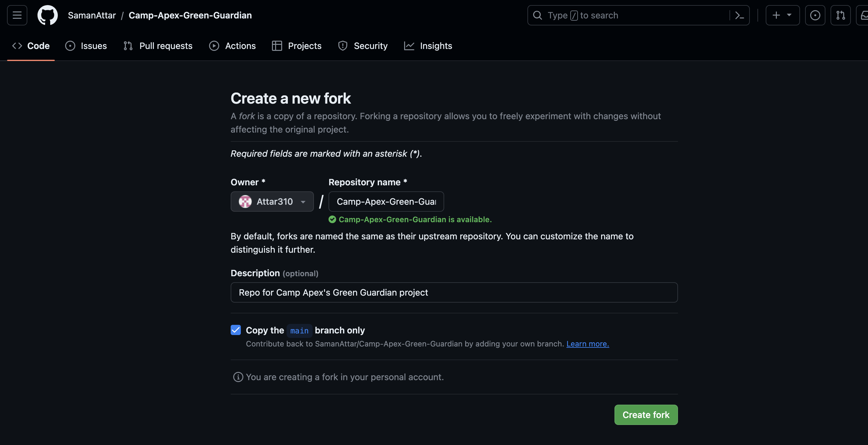868x445 pixels.
Task: Click the Pull requests tab branch icon
Action: (128, 46)
